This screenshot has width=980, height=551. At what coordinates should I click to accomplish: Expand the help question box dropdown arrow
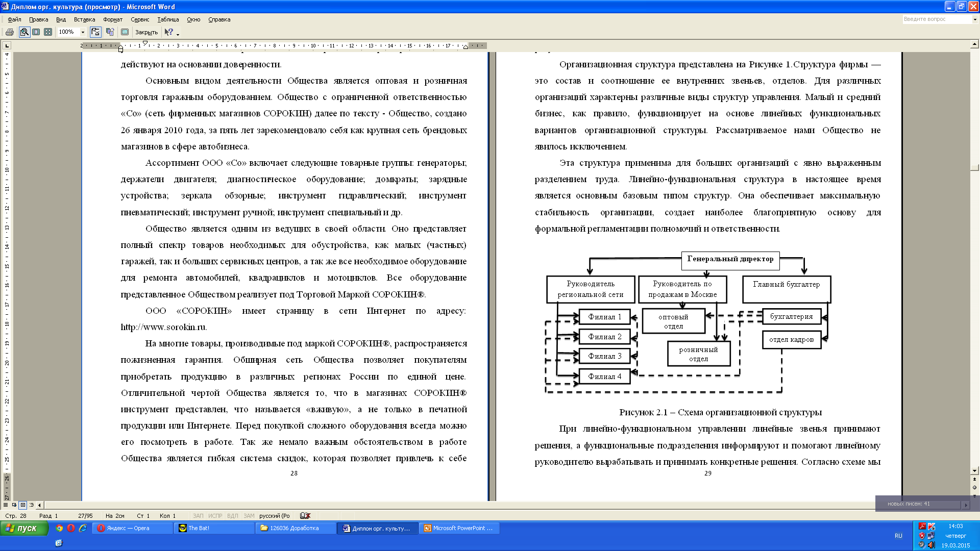975,19
